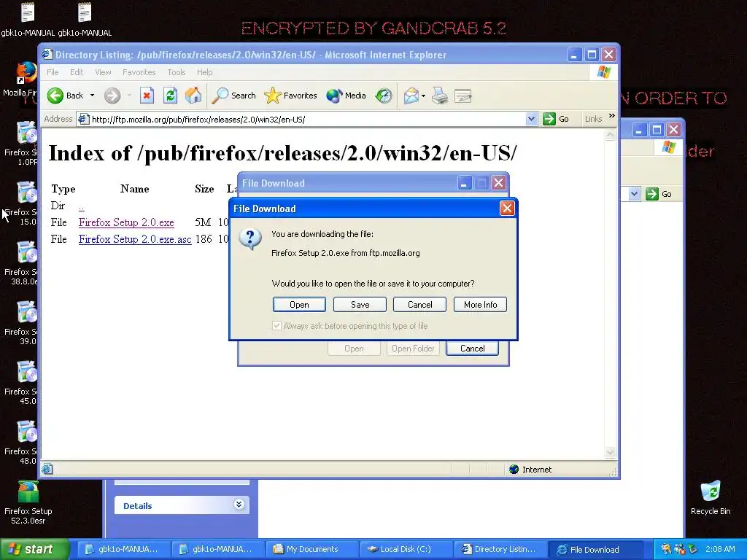The image size is (747, 560).
Task: Click the Firefox Setup 2.0.exe.asc link
Action: 135,239
